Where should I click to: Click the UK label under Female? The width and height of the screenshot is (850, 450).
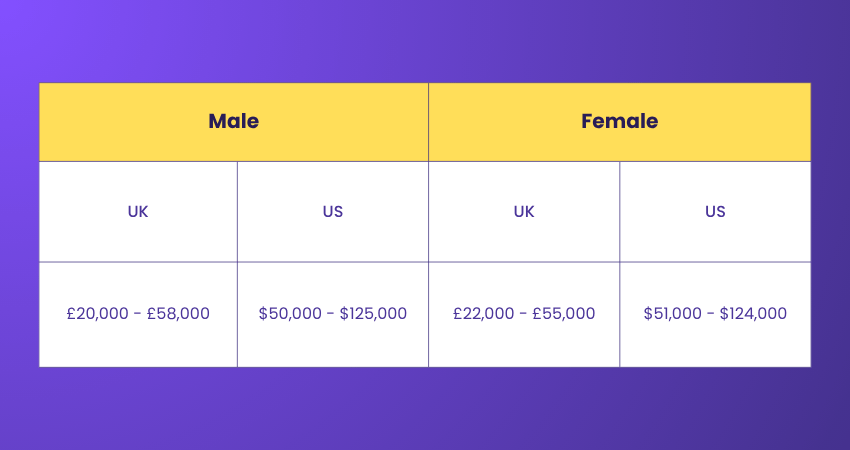click(524, 211)
